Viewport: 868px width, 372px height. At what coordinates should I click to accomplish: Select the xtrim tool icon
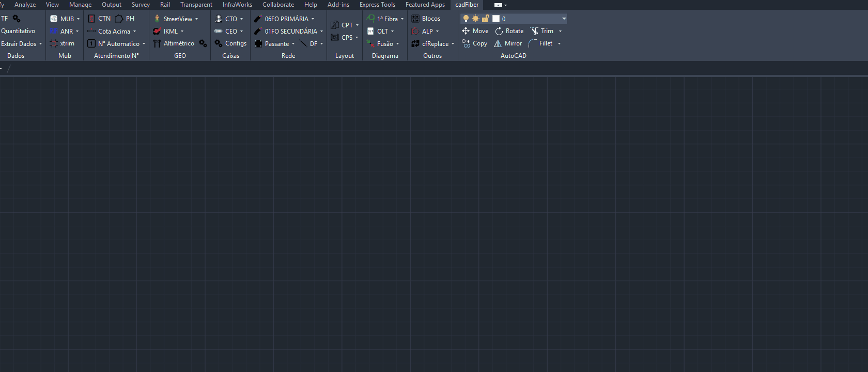54,44
